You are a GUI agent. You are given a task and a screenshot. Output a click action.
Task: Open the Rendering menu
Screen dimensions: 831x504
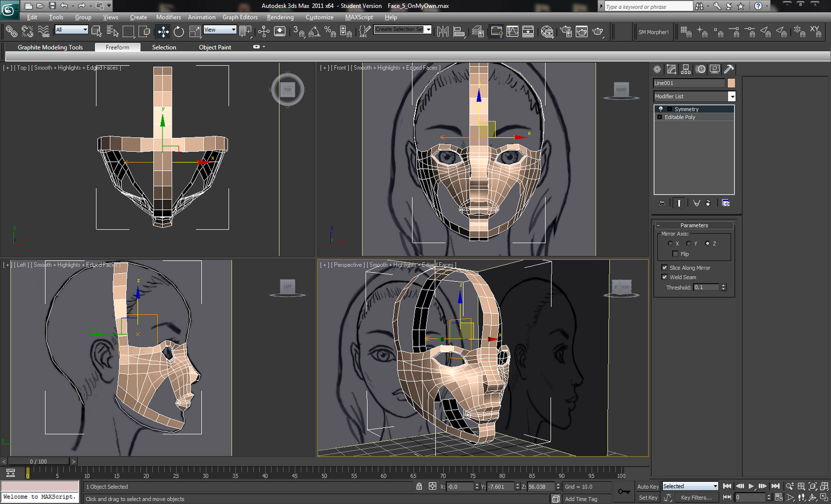coord(280,17)
